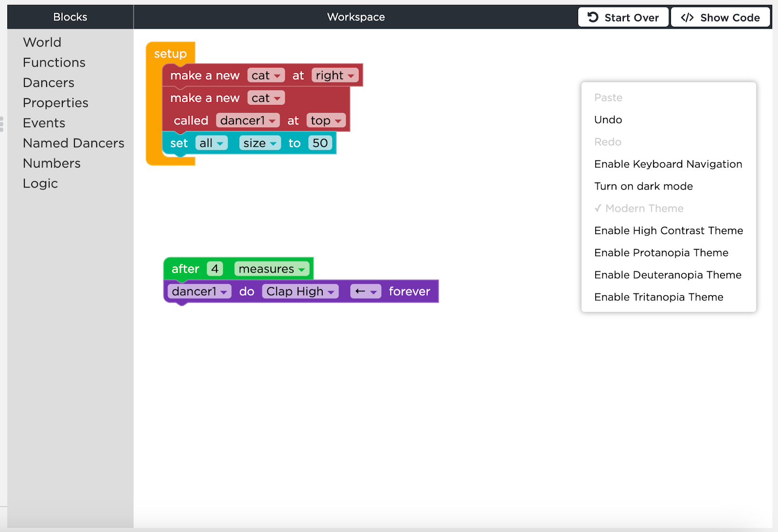Enable High Contrast Theme option

[668, 231]
